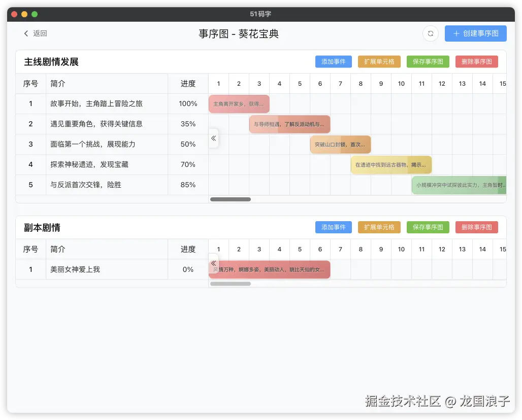Select the green 小规模冲突 event bar

pos(459,185)
